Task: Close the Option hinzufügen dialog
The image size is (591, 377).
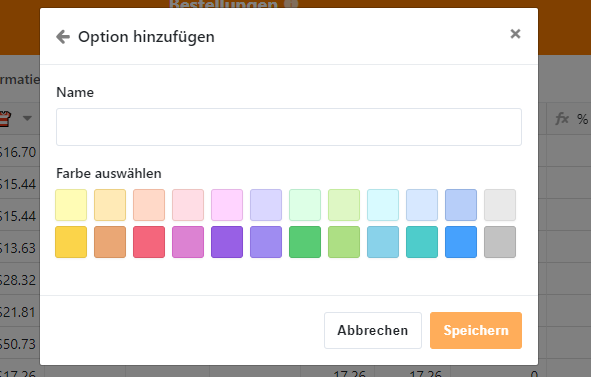Action: (x=515, y=34)
